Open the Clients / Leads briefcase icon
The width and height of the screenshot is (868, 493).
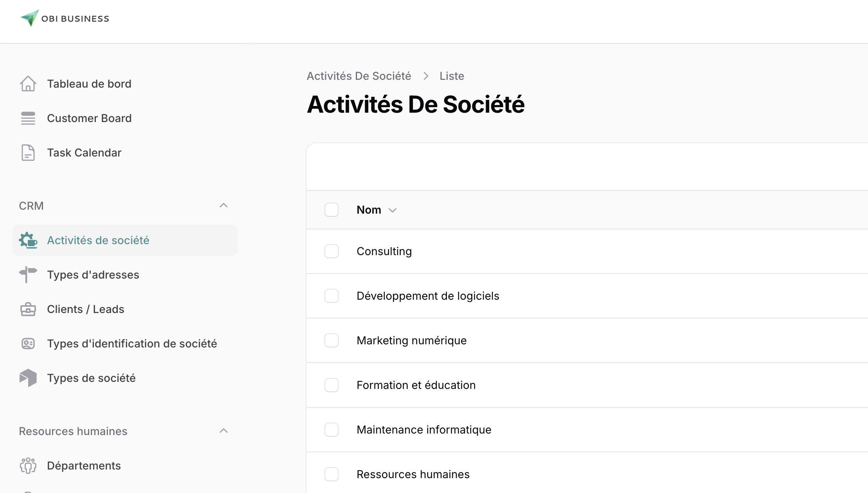tap(28, 309)
